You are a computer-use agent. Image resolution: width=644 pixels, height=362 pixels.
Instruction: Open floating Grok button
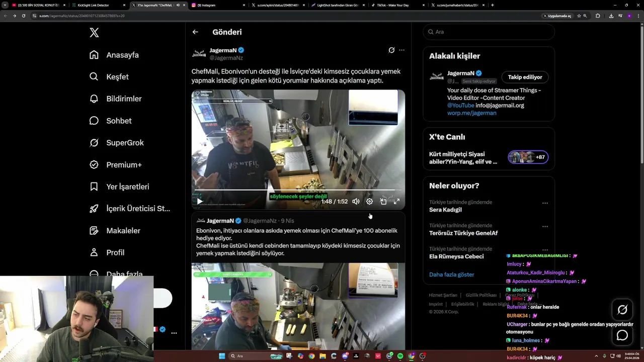[x=622, y=310]
